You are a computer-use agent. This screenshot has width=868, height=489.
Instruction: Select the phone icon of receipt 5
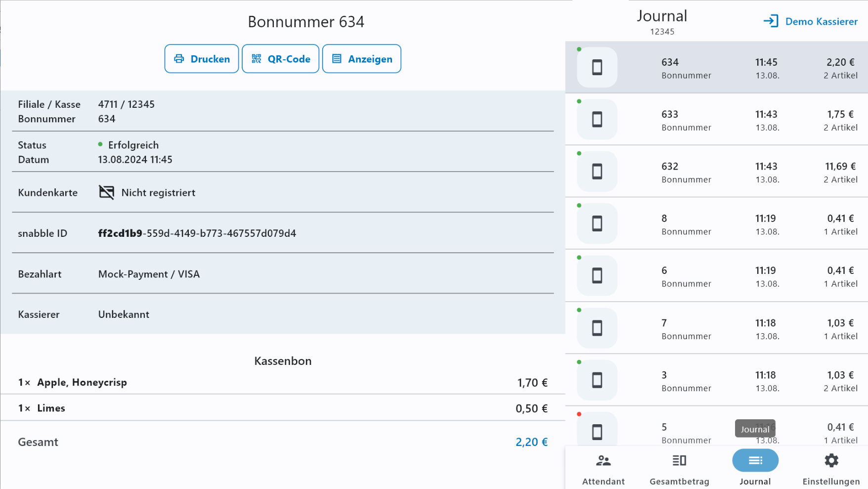click(x=597, y=430)
